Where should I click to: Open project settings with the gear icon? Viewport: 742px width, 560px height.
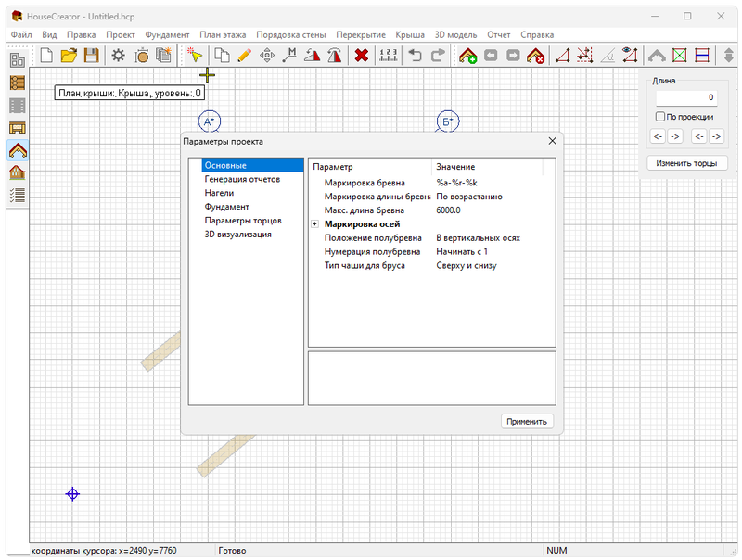[119, 56]
